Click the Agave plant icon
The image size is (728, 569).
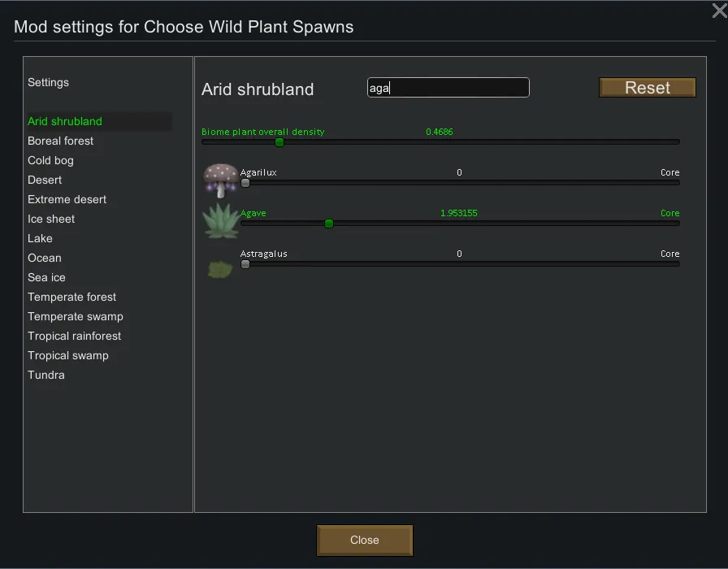pyautogui.click(x=220, y=220)
